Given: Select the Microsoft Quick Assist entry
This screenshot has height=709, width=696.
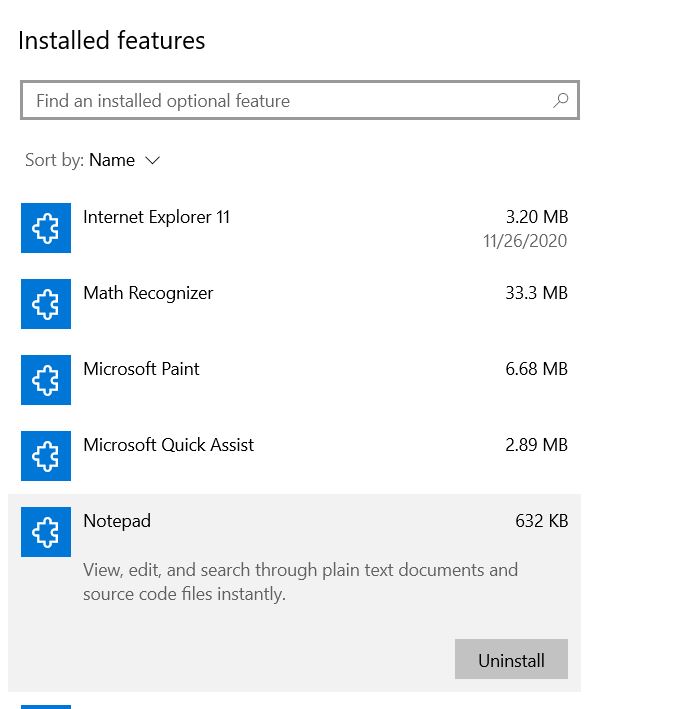Looking at the screenshot, I should point(294,456).
